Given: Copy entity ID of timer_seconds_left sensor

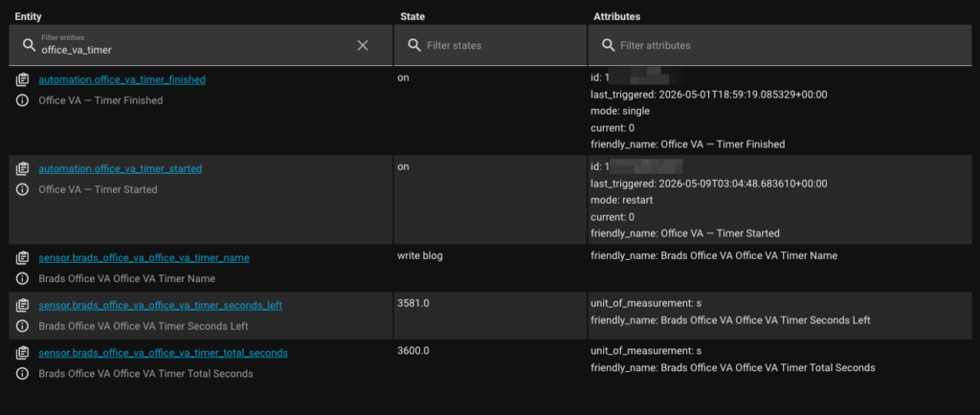Looking at the screenshot, I should (x=23, y=305).
